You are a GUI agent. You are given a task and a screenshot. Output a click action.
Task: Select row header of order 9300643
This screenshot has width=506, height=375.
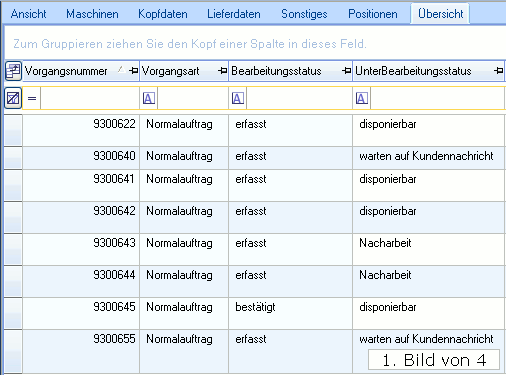point(13,249)
